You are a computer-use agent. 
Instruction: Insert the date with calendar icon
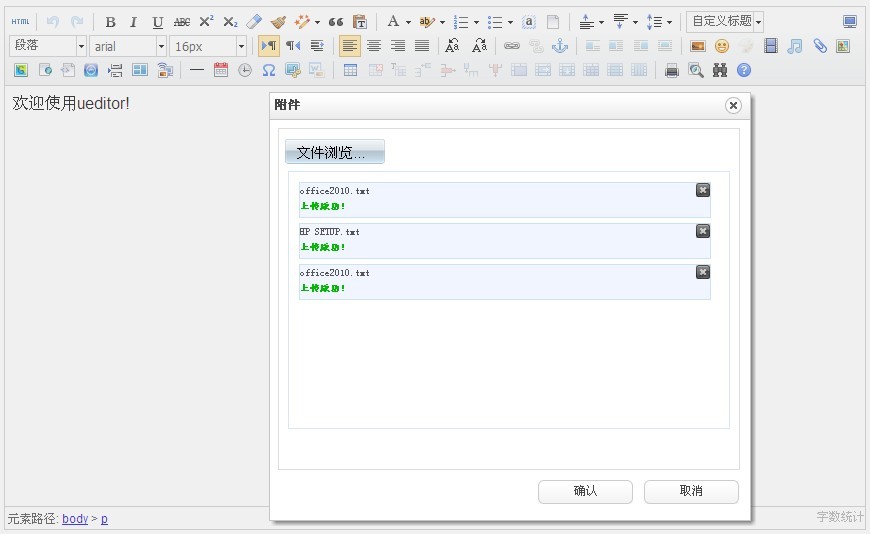click(x=221, y=70)
